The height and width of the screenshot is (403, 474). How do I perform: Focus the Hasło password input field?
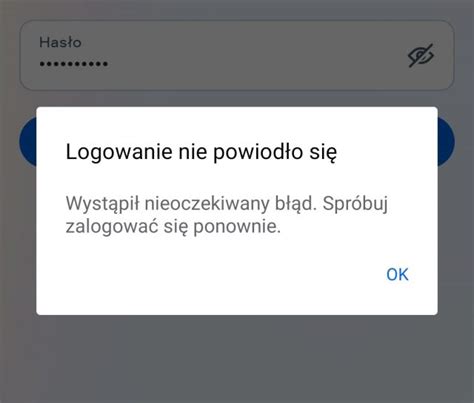click(x=237, y=55)
